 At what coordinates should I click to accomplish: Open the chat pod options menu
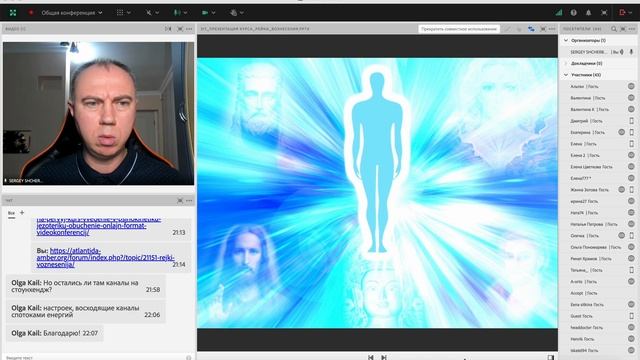point(189,200)
